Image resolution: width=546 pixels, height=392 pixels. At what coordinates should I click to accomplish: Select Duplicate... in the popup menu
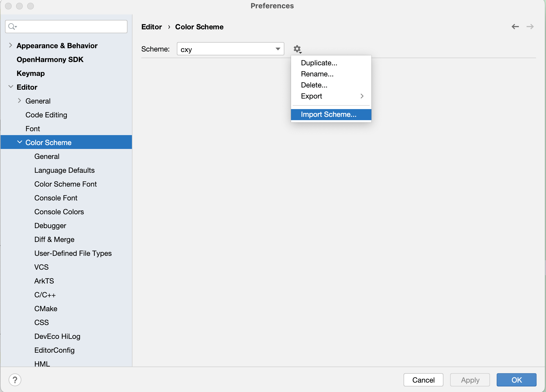tap(319, 63)
